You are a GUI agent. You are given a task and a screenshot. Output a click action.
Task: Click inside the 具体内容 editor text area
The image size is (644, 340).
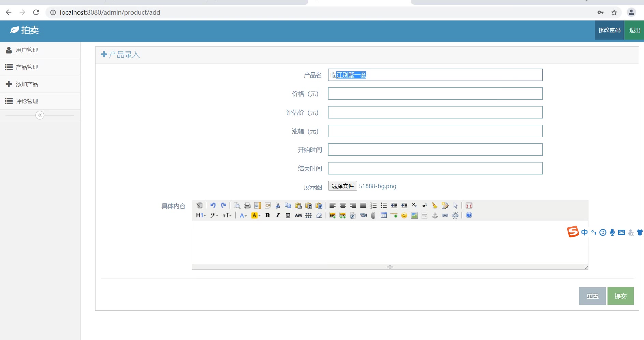[x=390, y=242]
